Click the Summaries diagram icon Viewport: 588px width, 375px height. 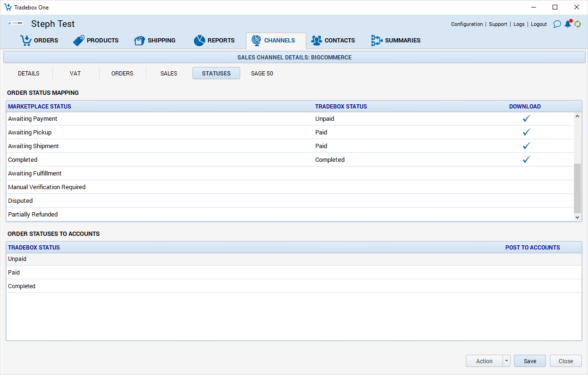pyautogui.click(x=376, y=41)
